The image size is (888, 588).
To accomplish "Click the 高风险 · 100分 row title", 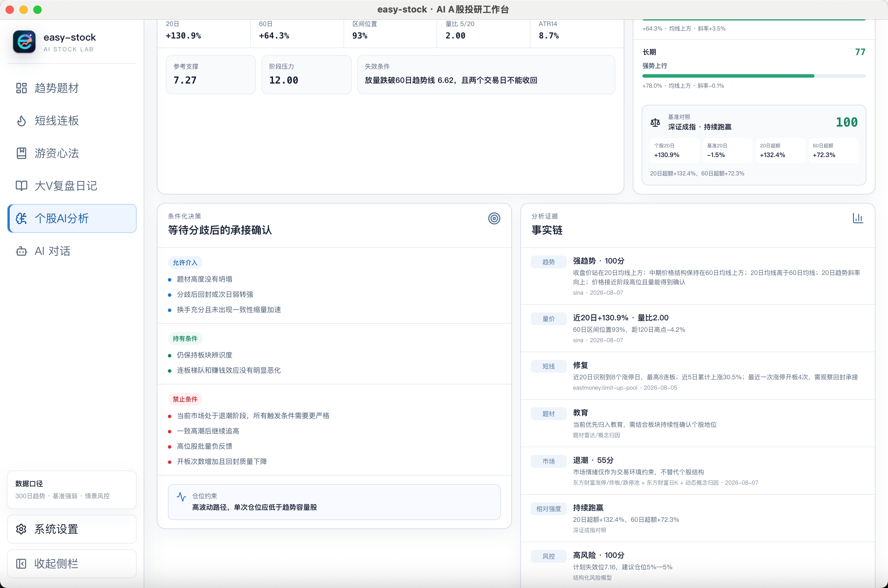I will coord(598,555).
